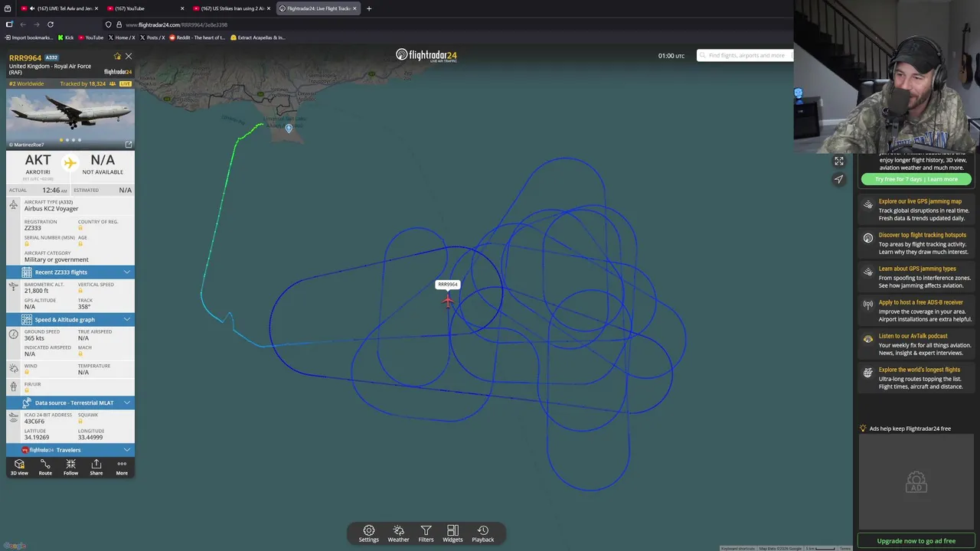Screen dimensions: 980x551
Task: Open the Posts / X bookmark
Action: tap(153, 37)
